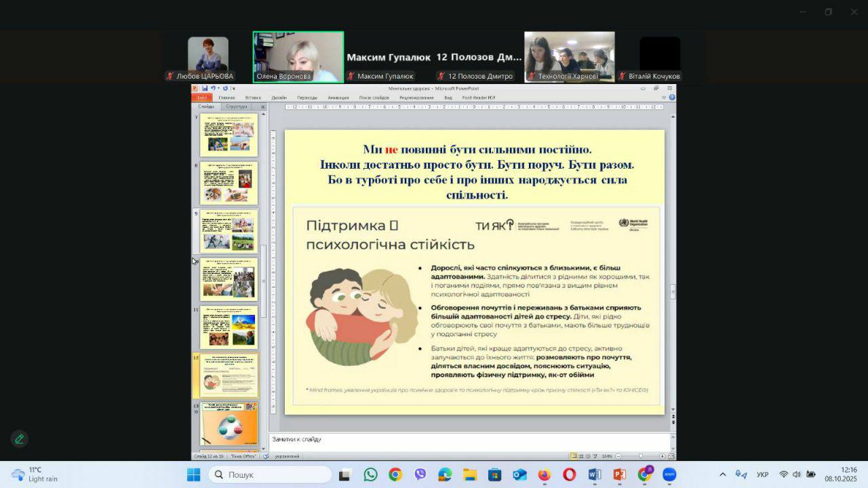Start Slide Show from status bar icon
This screenshot has height=488, width=868.
(594, 456)
